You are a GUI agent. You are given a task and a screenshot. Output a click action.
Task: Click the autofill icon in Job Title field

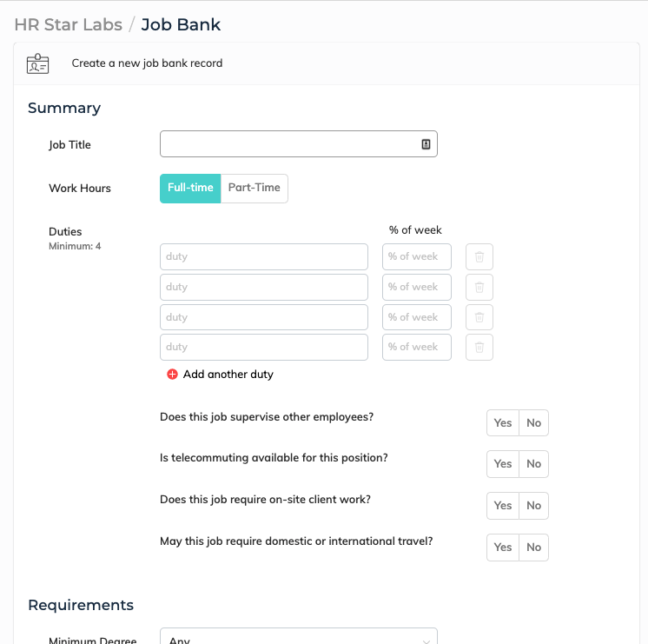[x=426, y=144]
